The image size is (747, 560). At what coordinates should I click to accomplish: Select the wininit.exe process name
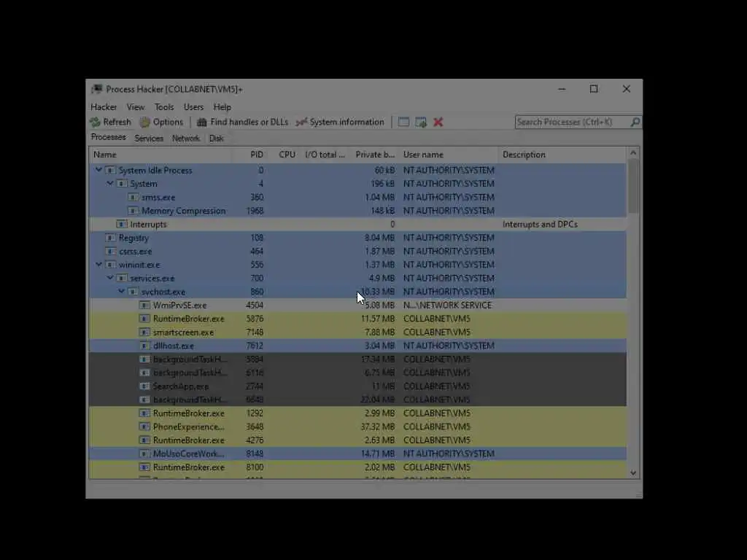coord(139,264)
